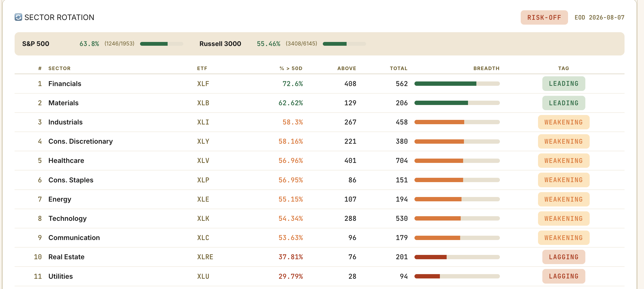
Task: Open the Real Estate sector row
Action: click(320, 257)
